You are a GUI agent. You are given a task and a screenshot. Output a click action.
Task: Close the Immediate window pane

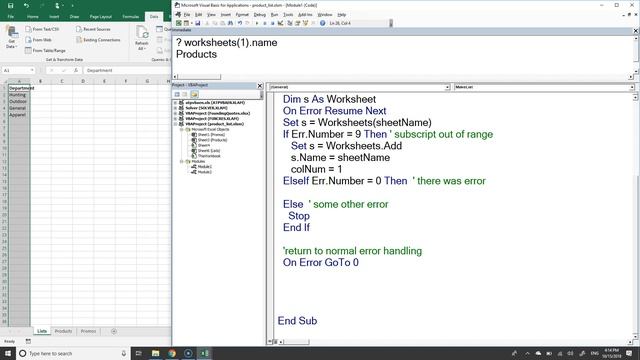636,31
